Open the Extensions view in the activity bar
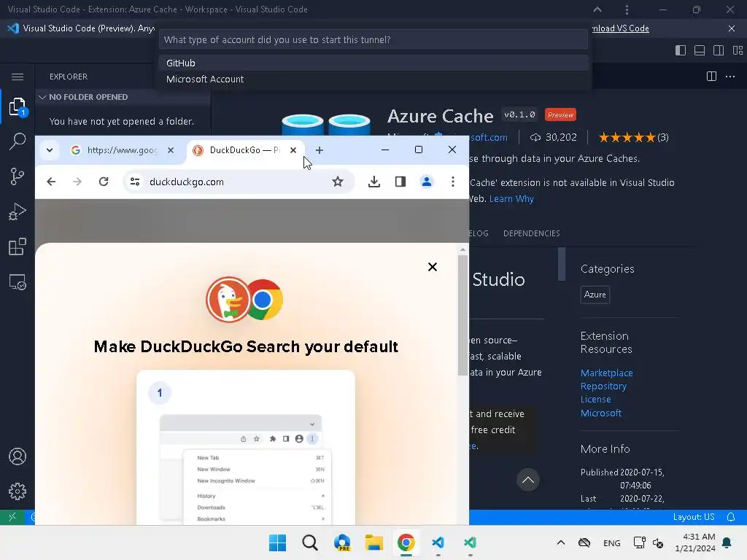 coord(18,246)
